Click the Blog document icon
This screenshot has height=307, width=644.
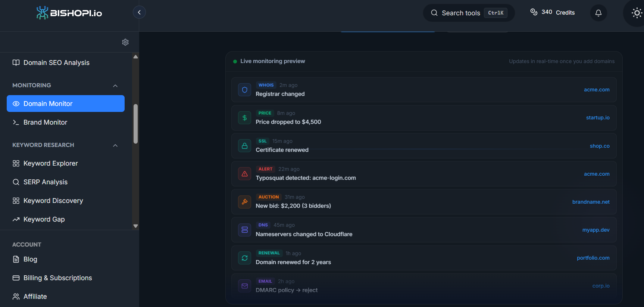point(16,259)
